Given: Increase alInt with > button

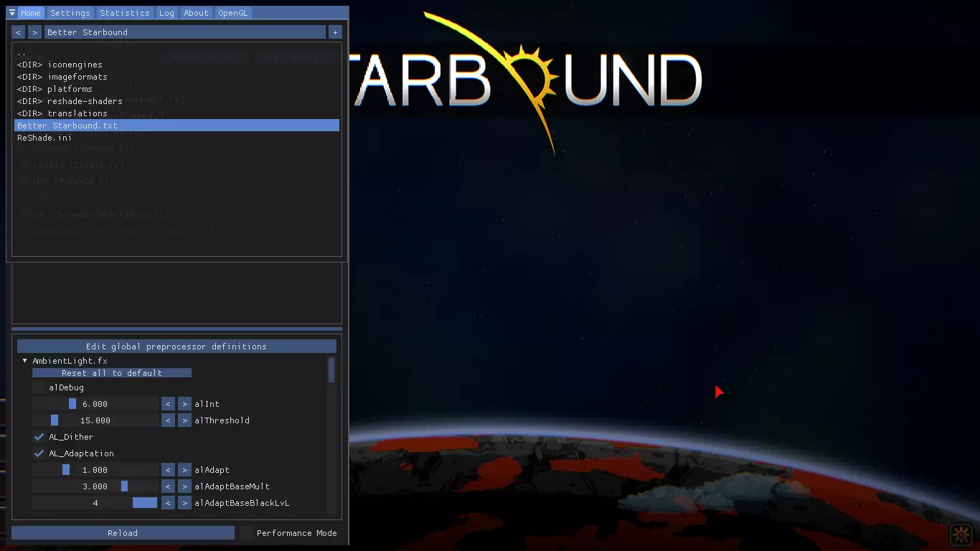Looking at the screenshot, I should [184, 404].
